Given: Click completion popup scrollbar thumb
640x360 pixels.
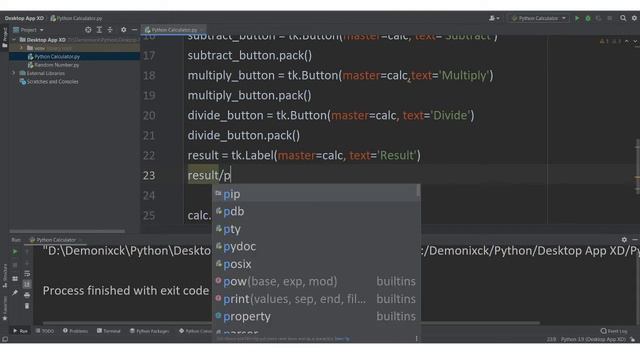Looking at the screenshot, I should [418, 191].
